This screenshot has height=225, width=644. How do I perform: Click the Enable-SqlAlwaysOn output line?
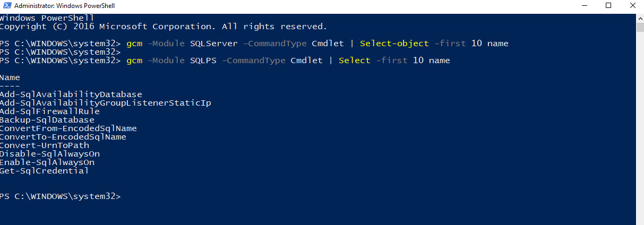[x=47, y=162]
